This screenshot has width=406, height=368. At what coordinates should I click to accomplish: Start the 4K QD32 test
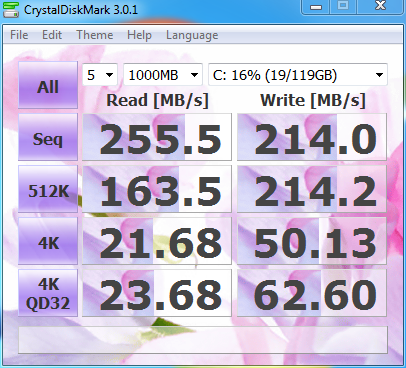(x=48, y=293)
